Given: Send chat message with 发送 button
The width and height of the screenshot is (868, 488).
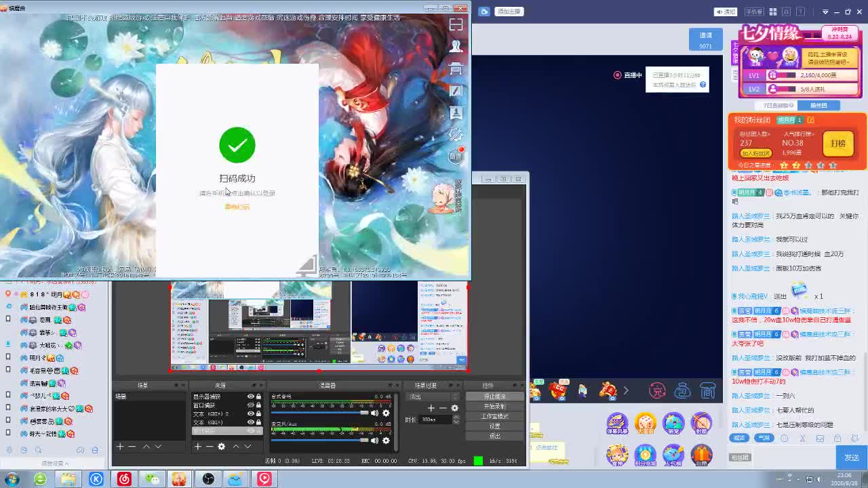Looking at the screenshot, I should tap(852, 457).
